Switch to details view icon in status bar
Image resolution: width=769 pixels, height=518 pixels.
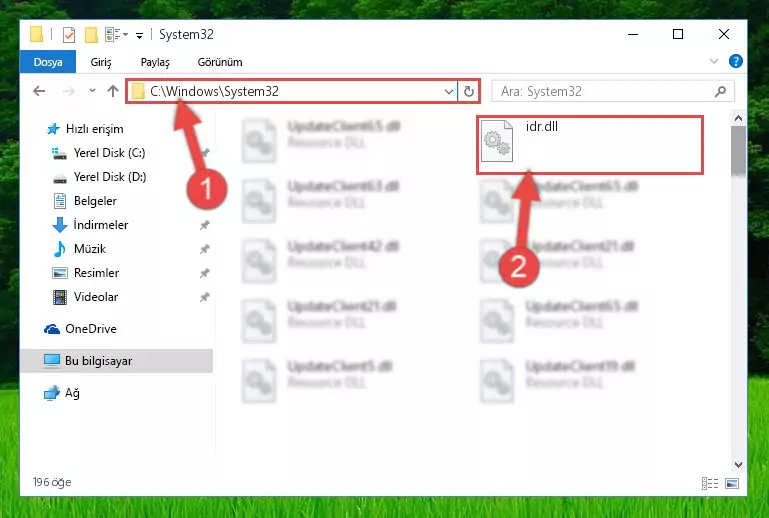click(710, 484)
